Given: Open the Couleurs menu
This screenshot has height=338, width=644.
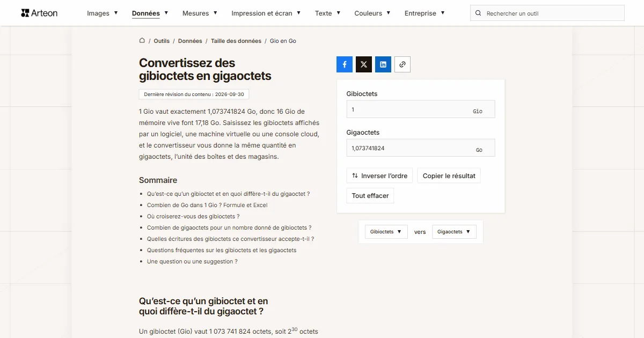Looking at the screenshot, I should pyautogui.click(x=372, y=13).
